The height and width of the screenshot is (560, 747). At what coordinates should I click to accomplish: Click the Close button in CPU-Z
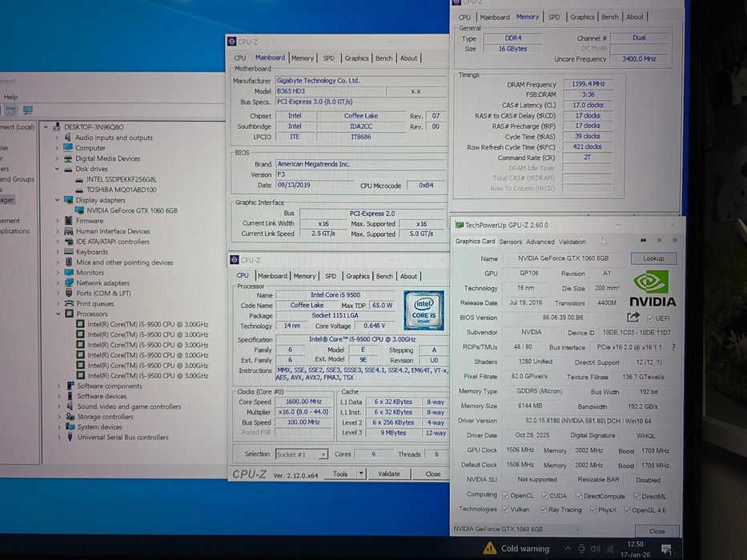(x=432, y=474)
